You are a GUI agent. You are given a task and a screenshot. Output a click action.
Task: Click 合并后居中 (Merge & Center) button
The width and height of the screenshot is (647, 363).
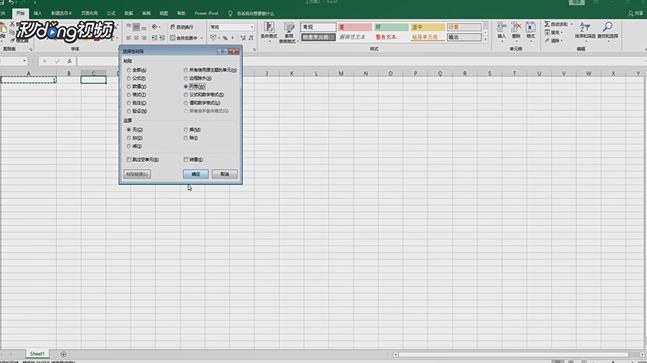[184, 38]
